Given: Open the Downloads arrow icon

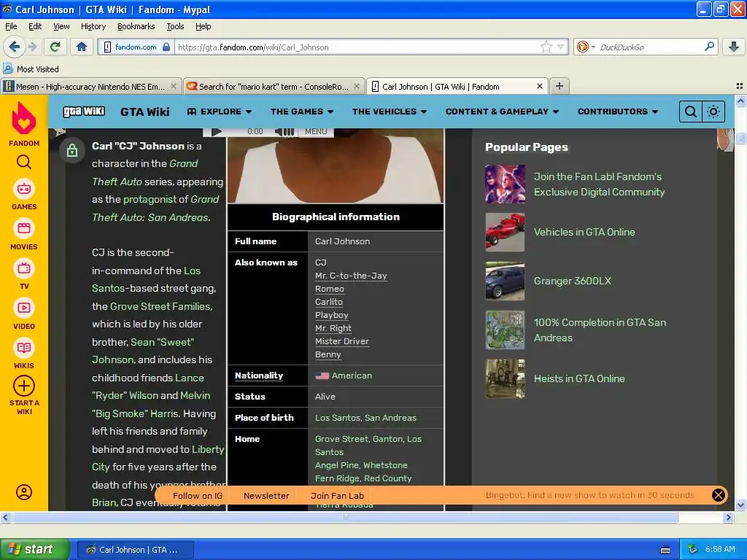Looking at the screenshot, I should point(734,47).
